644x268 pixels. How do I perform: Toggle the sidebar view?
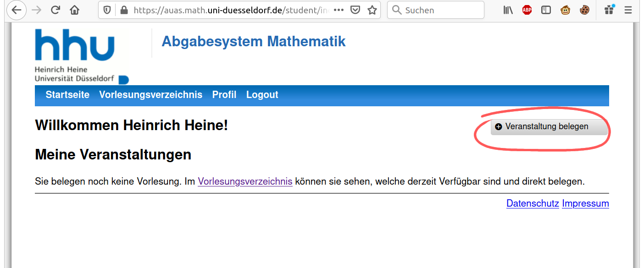(546, 10)
